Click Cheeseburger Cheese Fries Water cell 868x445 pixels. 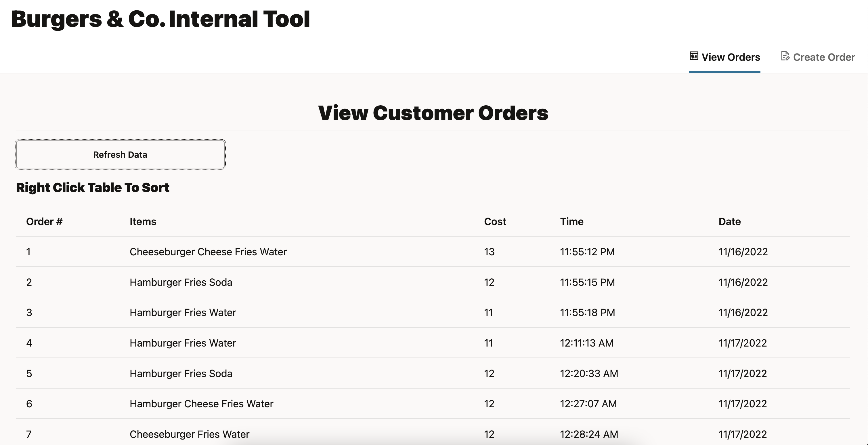[208, 252]
